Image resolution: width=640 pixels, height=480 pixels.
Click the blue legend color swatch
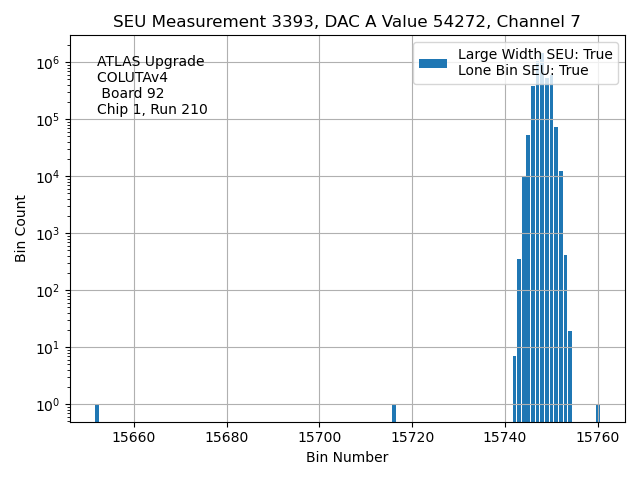point(432,63)
